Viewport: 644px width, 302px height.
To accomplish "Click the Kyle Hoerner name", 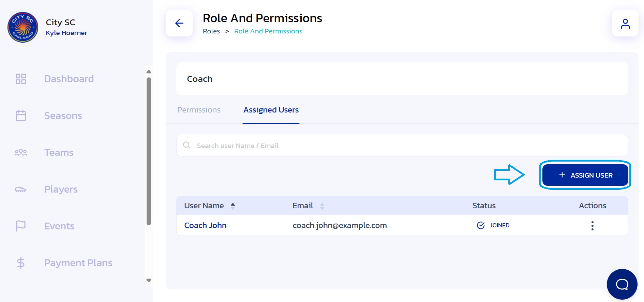I will tap(66, 33).
